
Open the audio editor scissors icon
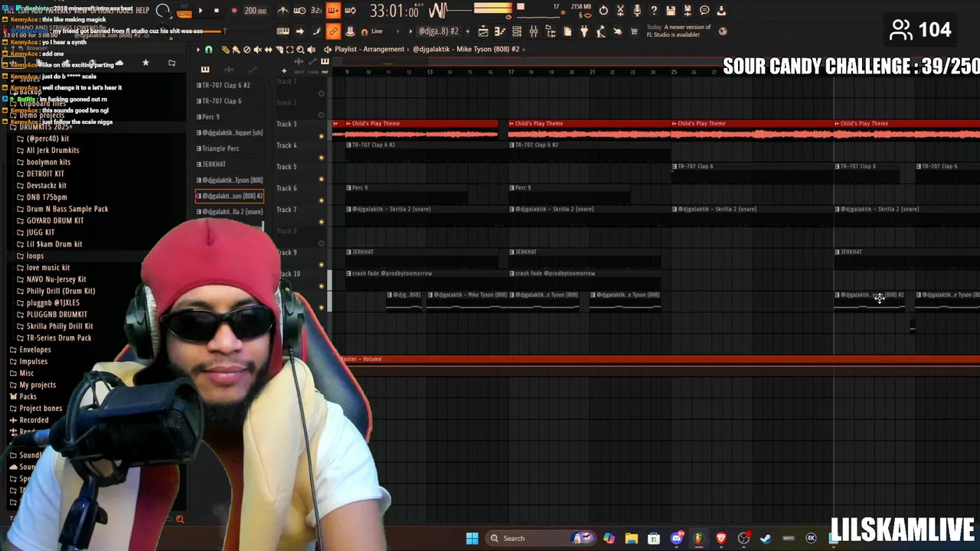pyautogui.click(x=620, y=11)
